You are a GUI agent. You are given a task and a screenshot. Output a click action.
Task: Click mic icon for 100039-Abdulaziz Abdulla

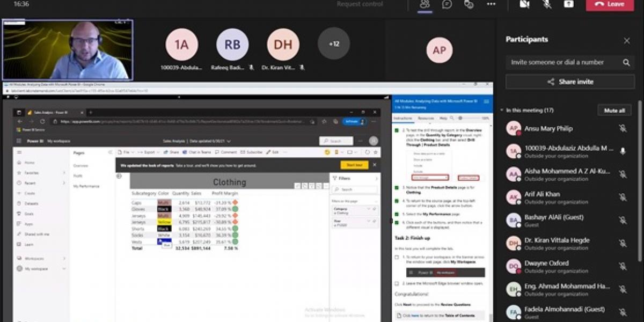[x=623, y=151]
